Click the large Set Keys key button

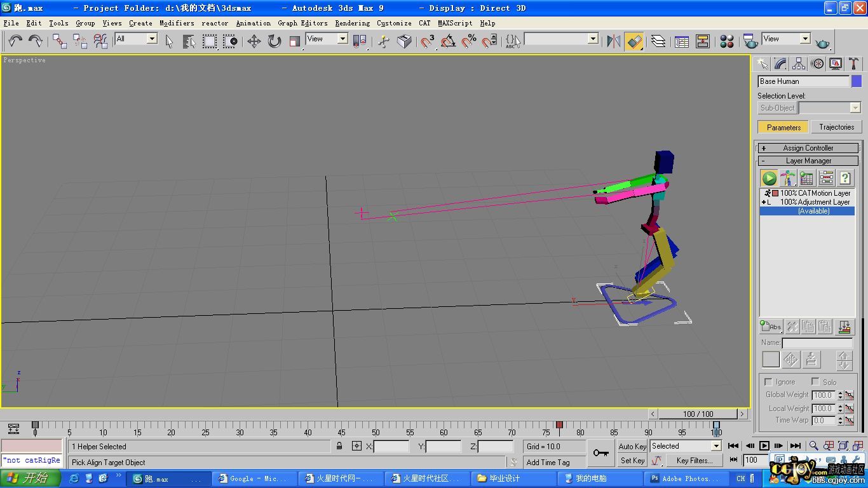click(600, 453)
